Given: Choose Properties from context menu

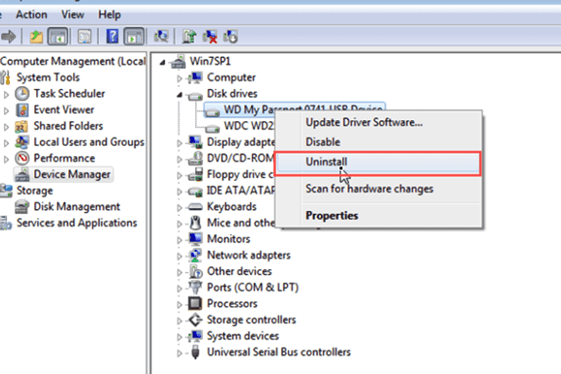Looking at the screenshot, I should pyautogui.click(x=378, y=215).
